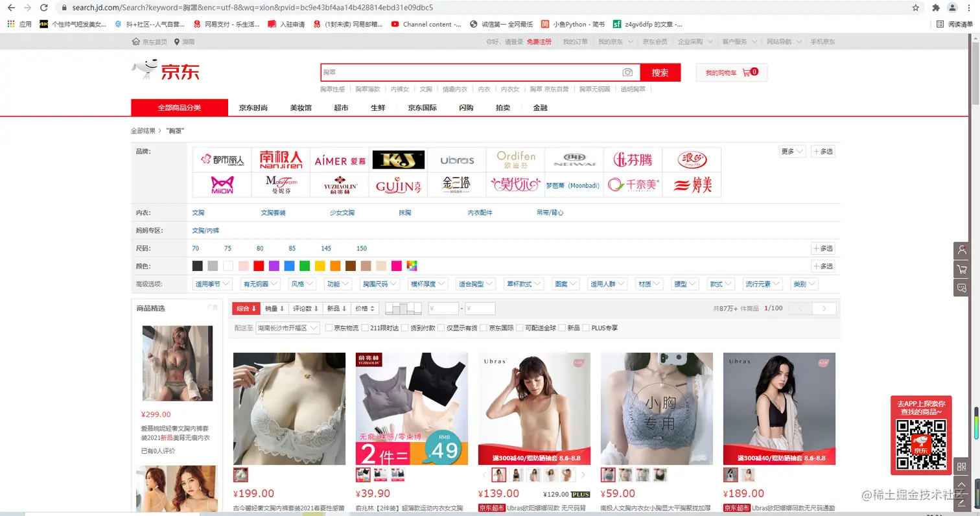The height and width of the screenshot is (516, 980).
Task: Expand the 材质 filter dropdown
Action: (x=649, y=284)
